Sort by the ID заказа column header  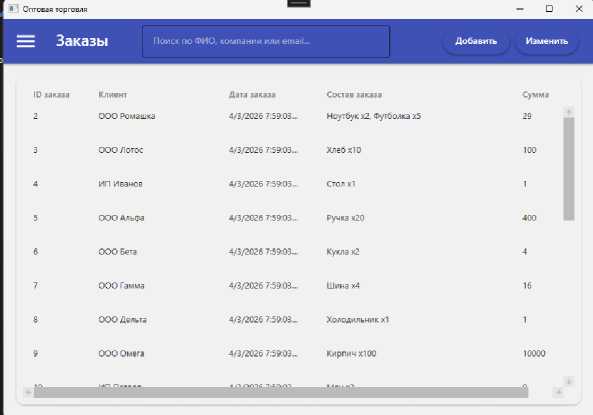[x=51, y=94]
